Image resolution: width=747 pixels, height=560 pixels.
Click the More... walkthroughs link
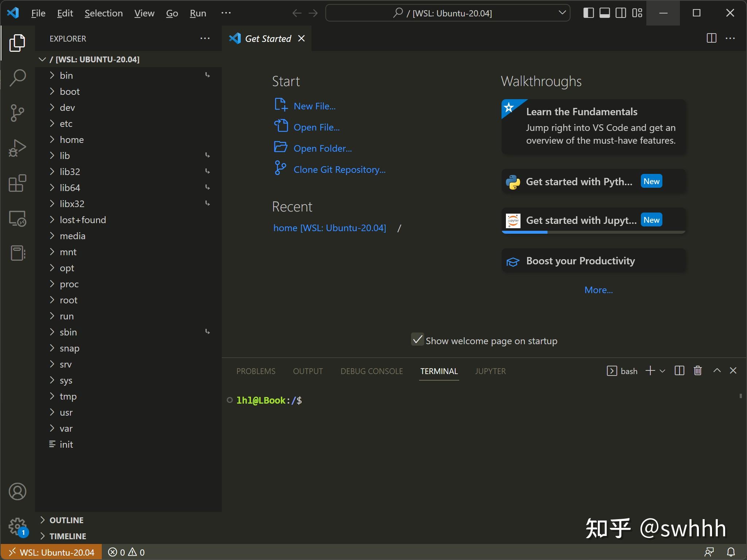tap(599, 290)
